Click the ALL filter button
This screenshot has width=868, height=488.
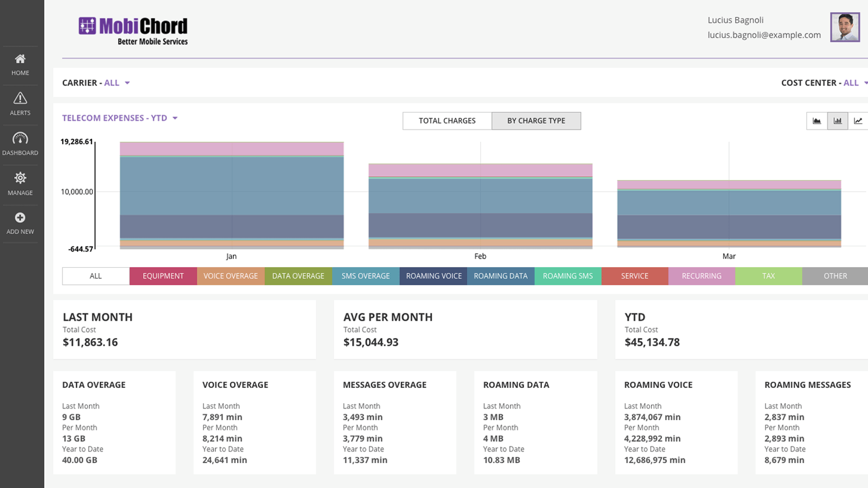[95, 275]
